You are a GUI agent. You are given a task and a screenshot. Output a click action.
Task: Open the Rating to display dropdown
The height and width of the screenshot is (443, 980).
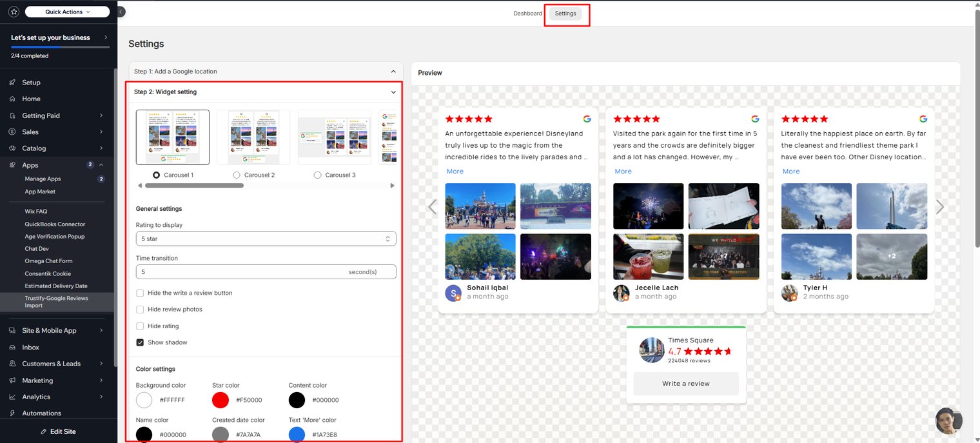pyautogui.click(x=266, y=239)
